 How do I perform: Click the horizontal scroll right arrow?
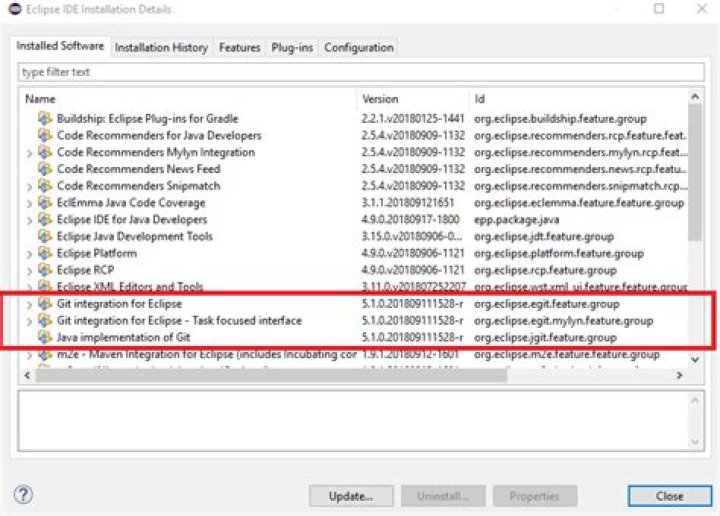tap(679, 376)
